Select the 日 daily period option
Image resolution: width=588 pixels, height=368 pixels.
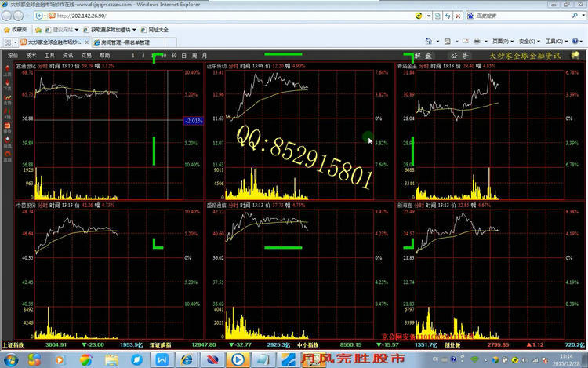coord(183,56)
